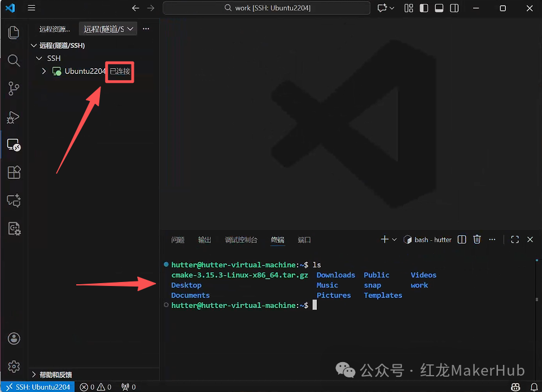Viewport: 542px width, 392px height.
Task: Switch to the 终端 panel tab
Action: (x=278, y=240)
